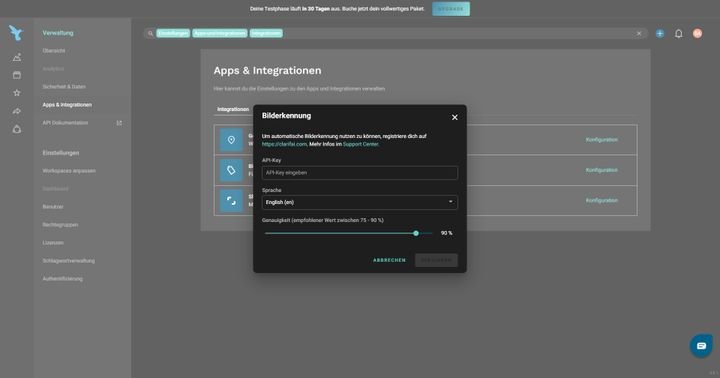This screenshot has width=720, height=378.
Task: Open Workspaces anpassen settings
Action: click(69, 171)
